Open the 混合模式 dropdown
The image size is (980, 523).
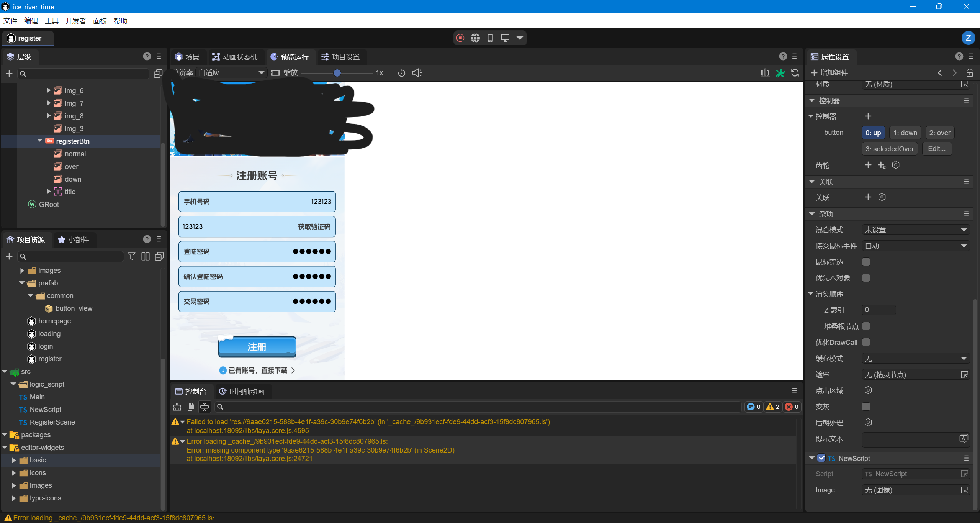click(x=915, y=230)
